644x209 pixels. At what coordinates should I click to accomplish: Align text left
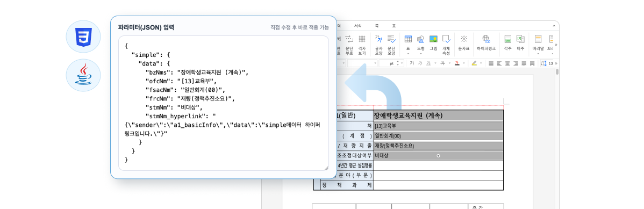pos(499,63)
